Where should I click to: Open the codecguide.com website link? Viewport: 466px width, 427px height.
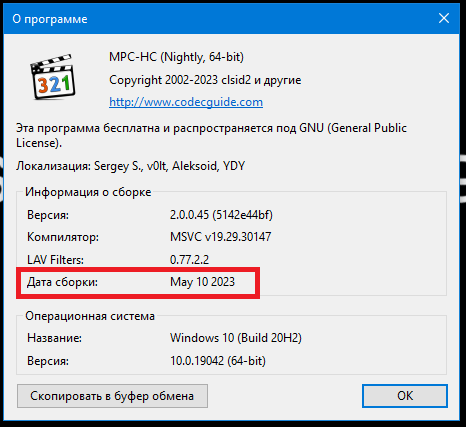coord(186,102)
